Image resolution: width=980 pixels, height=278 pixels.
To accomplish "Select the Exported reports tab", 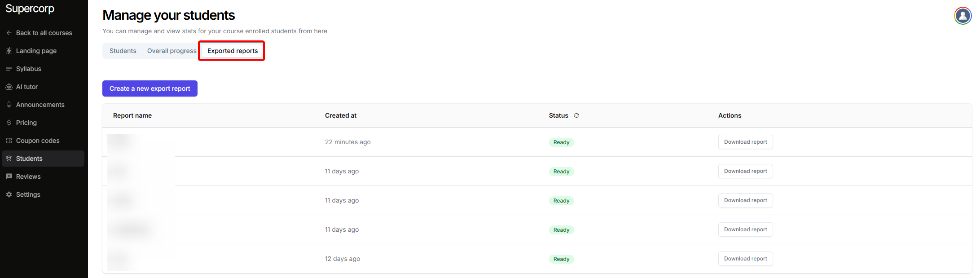I will point(233,51).
